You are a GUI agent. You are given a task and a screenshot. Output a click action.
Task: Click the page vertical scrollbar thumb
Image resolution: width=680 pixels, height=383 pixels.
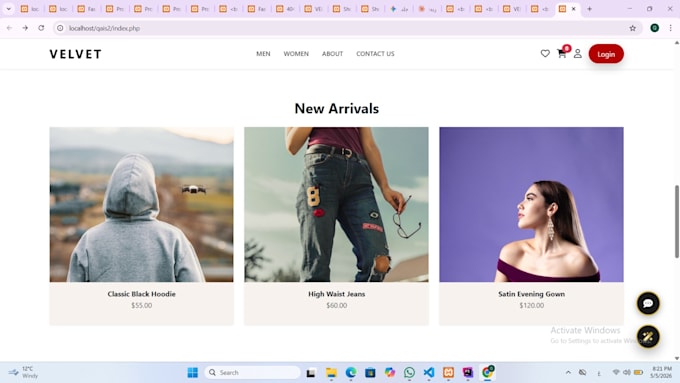677,222
